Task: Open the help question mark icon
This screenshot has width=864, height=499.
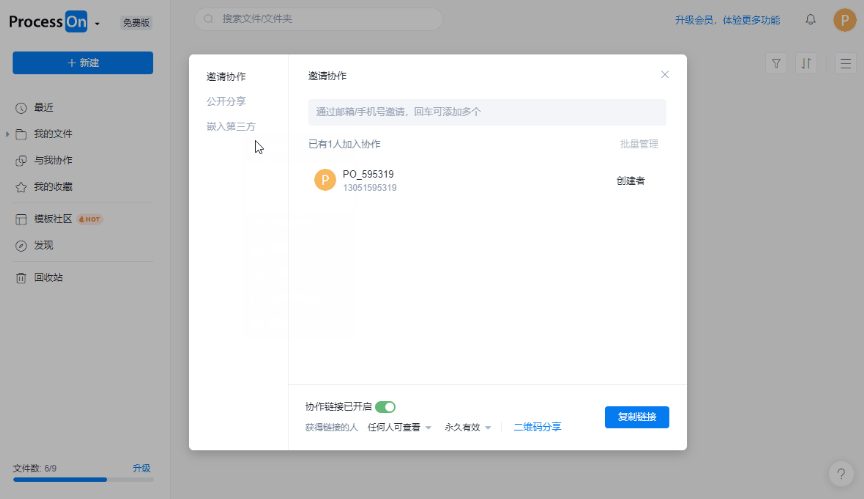Action: [x=842, y=474]
